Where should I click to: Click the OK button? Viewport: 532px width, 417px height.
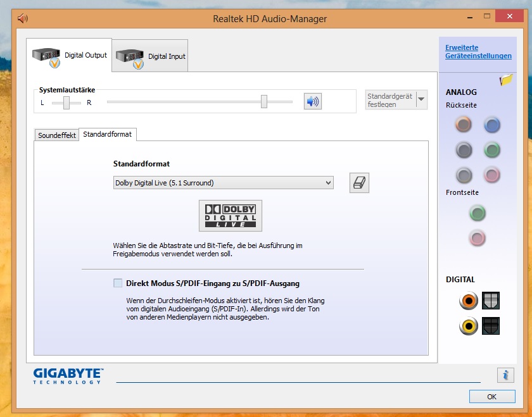492,397
